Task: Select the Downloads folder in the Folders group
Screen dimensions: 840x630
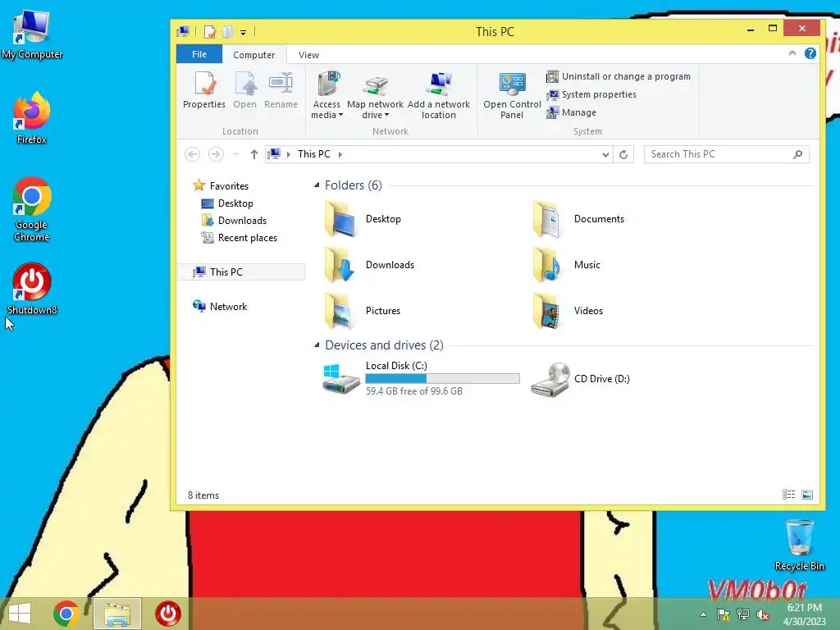Action: point(370,265)
